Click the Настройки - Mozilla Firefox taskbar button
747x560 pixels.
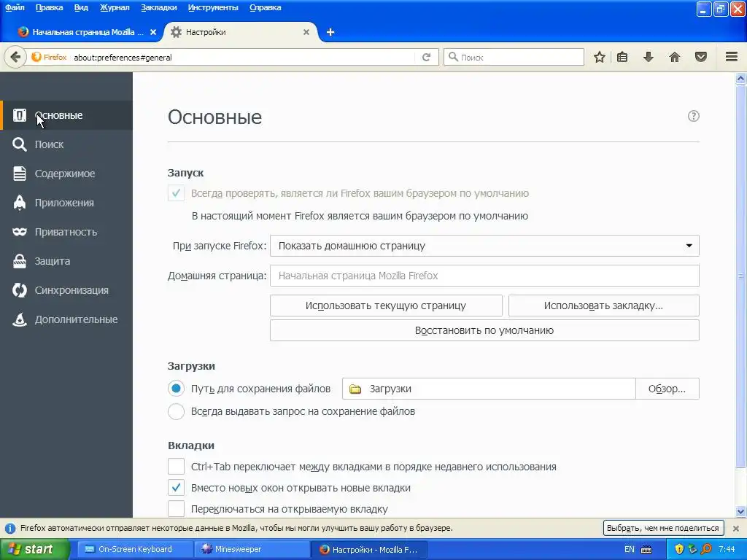coord(368,550)
